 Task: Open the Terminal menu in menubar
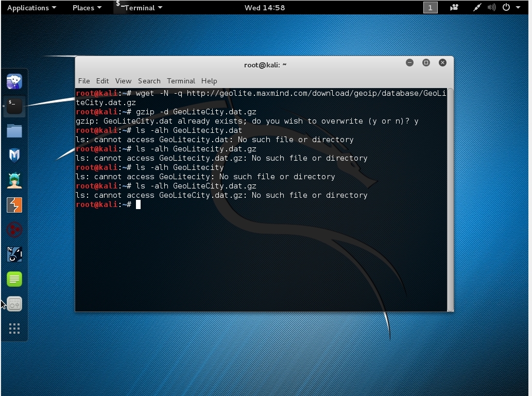pos(181,81)
